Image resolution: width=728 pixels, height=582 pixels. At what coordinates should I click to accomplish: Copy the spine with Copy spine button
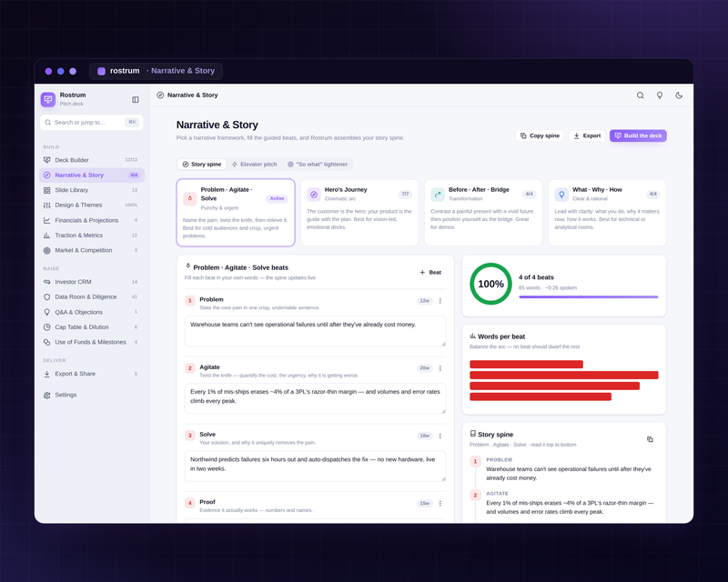tap(540, 135)
